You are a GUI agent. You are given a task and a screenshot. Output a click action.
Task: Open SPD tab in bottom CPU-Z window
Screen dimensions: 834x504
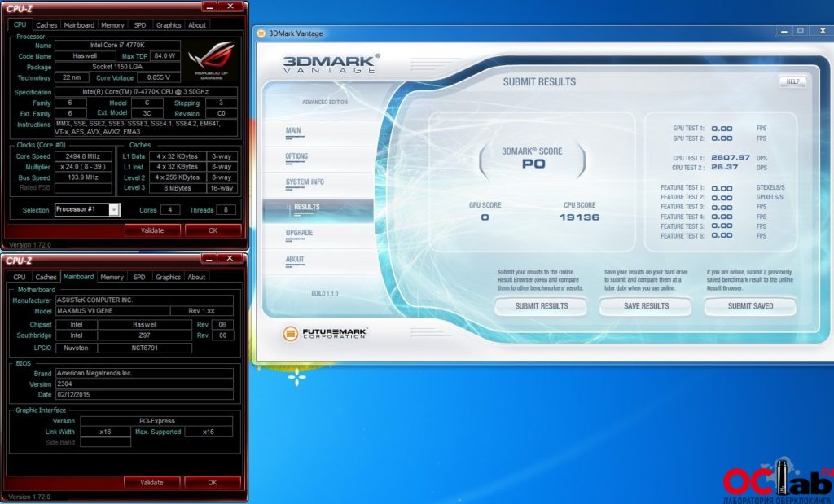[139, 277]
